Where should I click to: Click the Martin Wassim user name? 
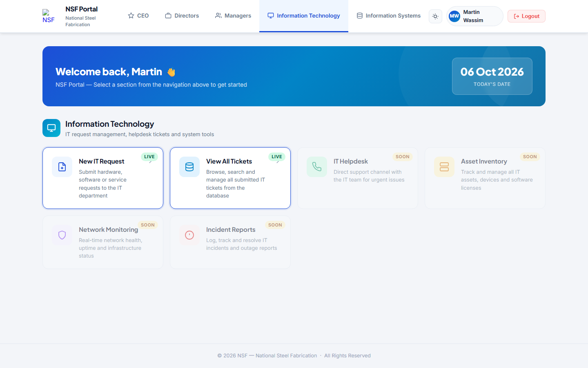click(x=473, y=16)
